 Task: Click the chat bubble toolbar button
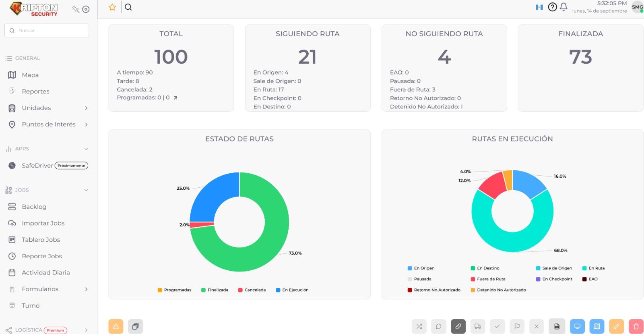tap(439, 326)
